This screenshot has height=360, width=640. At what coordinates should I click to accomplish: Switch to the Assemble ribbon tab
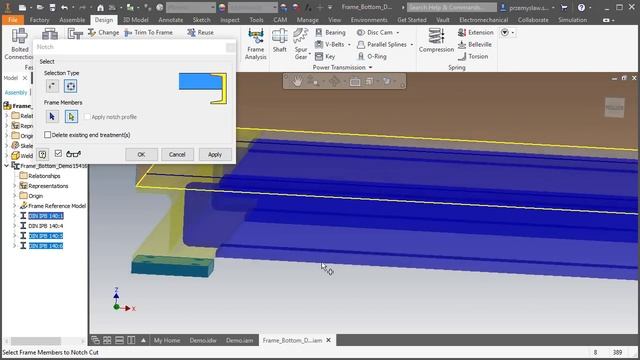[x=72, y=20]
